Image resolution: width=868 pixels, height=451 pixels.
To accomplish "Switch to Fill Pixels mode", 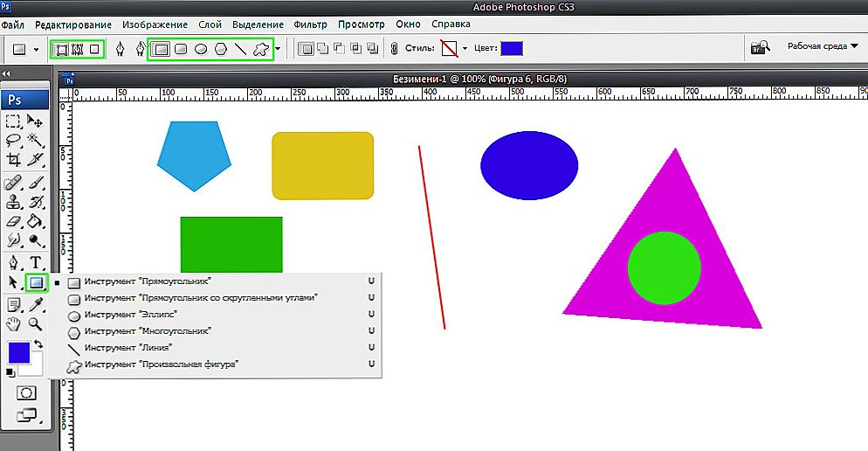I will pyautogui.click(x=94, y=49).
